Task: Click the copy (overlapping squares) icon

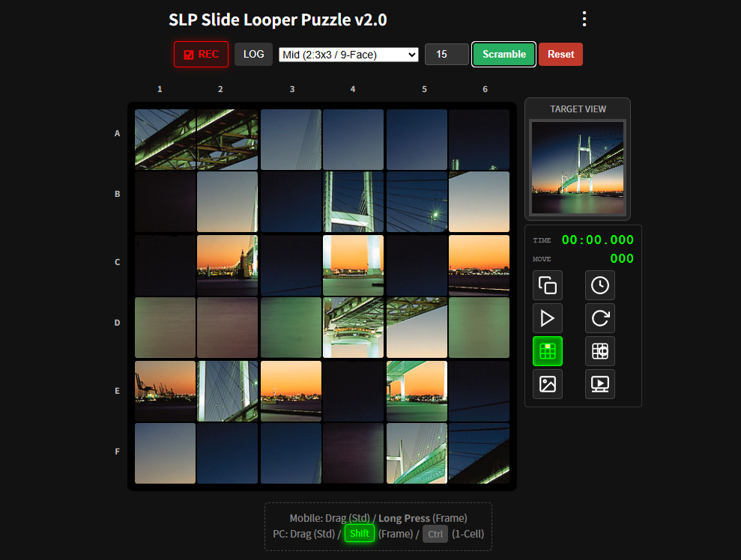Action: pos(548,285)
